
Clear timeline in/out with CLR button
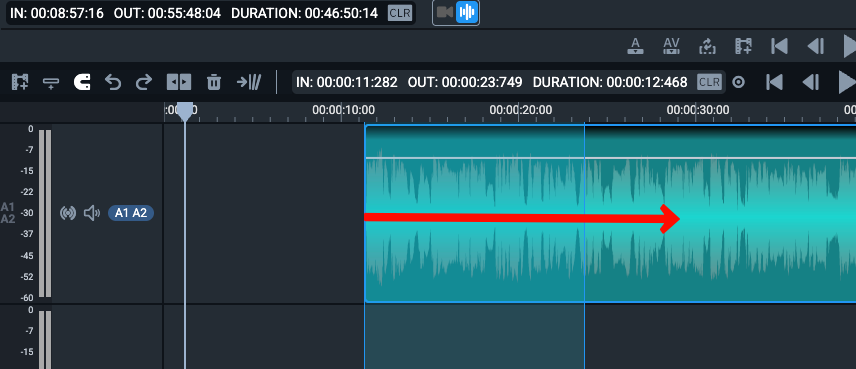tap(709, 82)
